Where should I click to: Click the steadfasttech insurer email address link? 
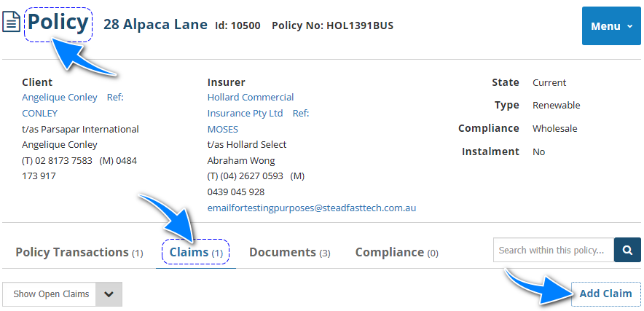312,208
